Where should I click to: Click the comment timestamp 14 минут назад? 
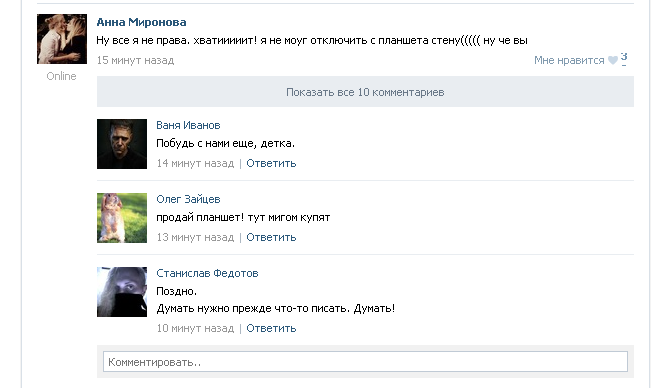tap(195, 163)
